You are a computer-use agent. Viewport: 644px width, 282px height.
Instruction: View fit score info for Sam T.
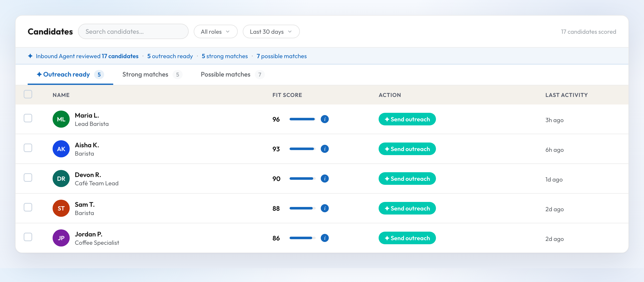point(325,208)
